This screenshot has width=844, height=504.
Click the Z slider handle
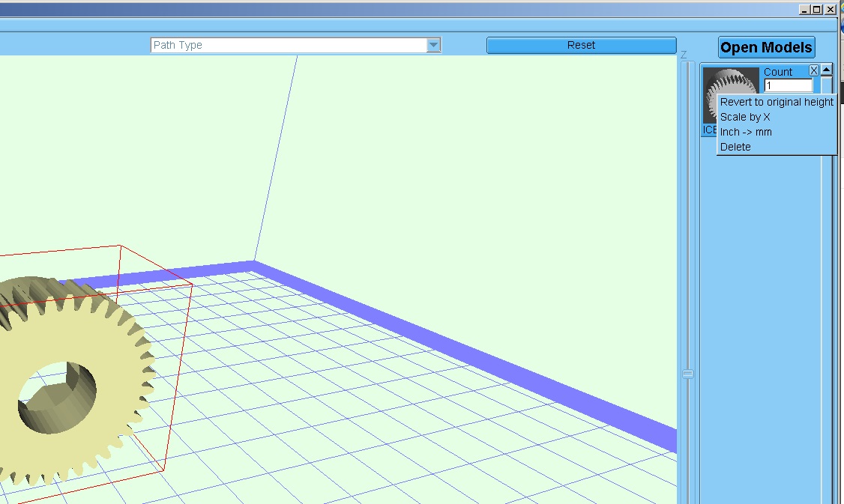(687, 374)
